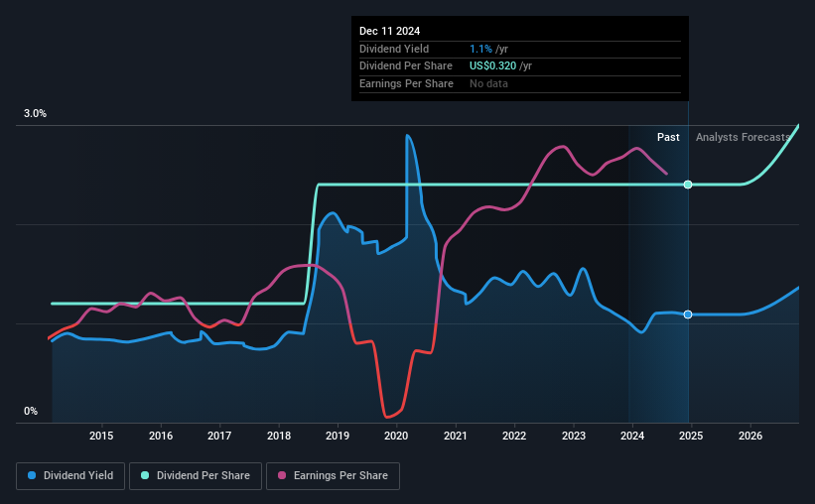Image resolution: width=815 pixels, height=504 pixels.
Task: Click the US$0.320 dividend per share value
Action: 492,66
